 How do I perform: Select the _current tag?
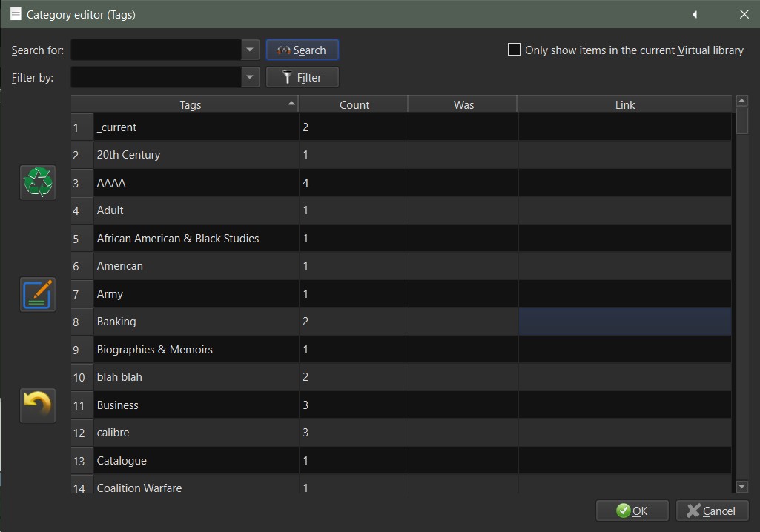[x=196, y=127]
